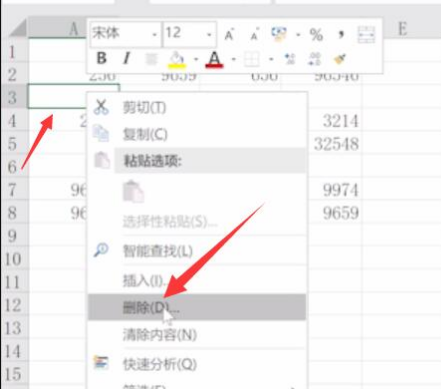Toggle Italic in the mini toolbar
Screen dimensions: 441x389
tap(126, 59)
